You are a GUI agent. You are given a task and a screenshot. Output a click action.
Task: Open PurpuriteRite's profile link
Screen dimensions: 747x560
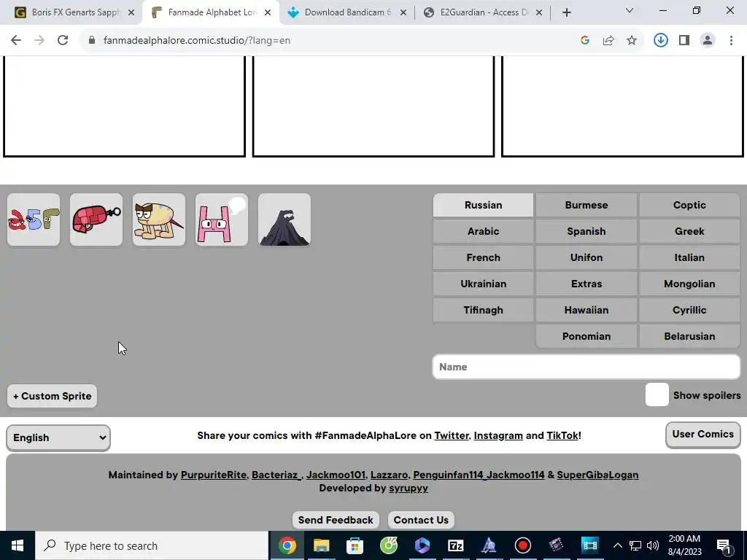click(214, 475)
